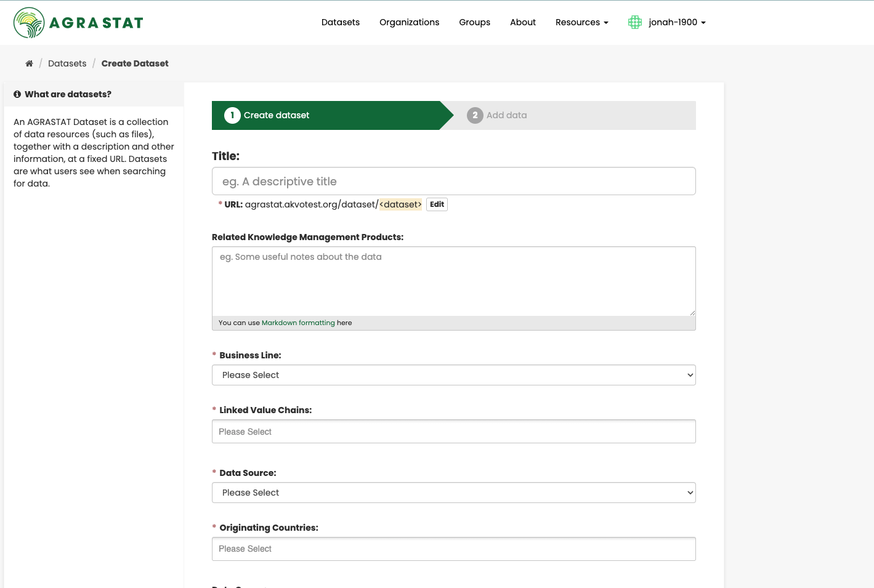Open the Markdown formatting link
This screenshot has width=874, height=588.
pos(298,323)
